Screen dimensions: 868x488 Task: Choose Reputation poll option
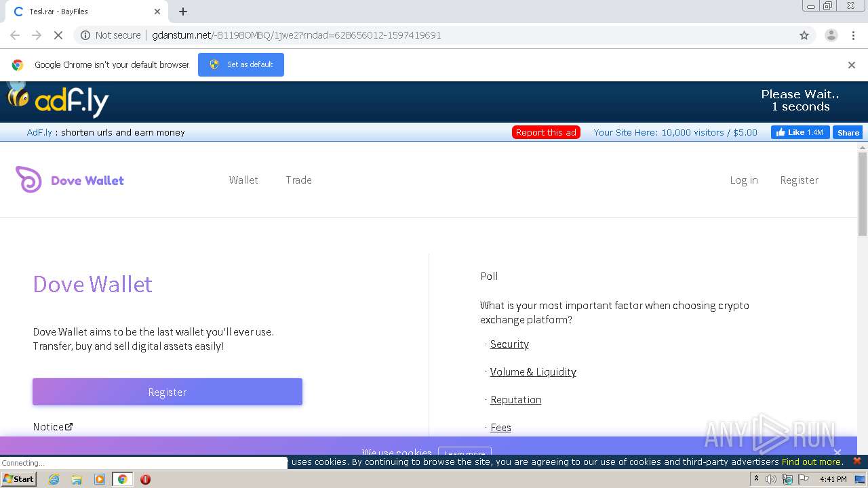click(515, 399)
